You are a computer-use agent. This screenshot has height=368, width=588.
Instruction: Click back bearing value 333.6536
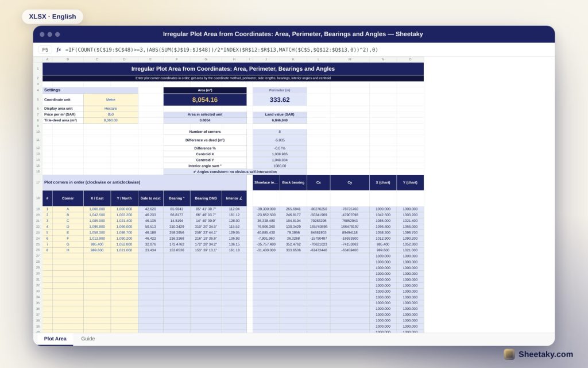pos(293,250)
